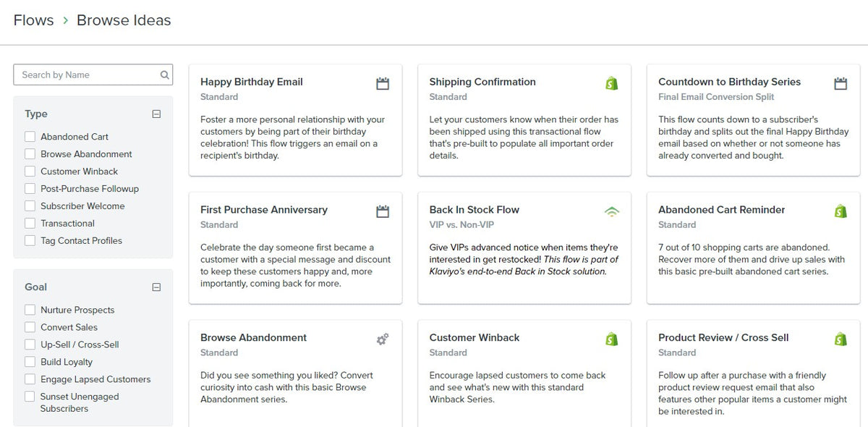Click the signal icon on Back In Stock Flow
The image size is (868, 427).
[x=612, y=212]
